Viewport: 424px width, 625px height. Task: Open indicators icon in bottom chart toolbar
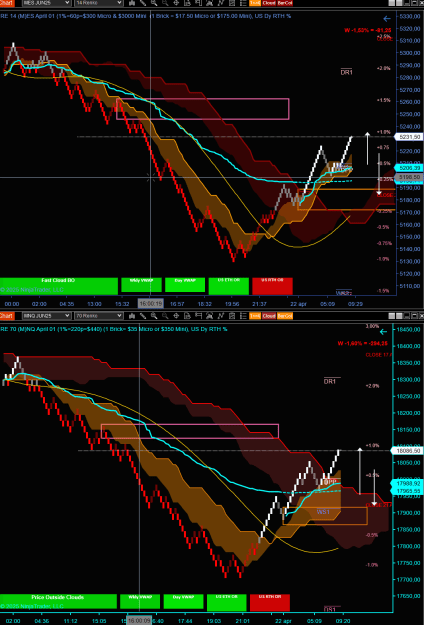pos(221,316)
